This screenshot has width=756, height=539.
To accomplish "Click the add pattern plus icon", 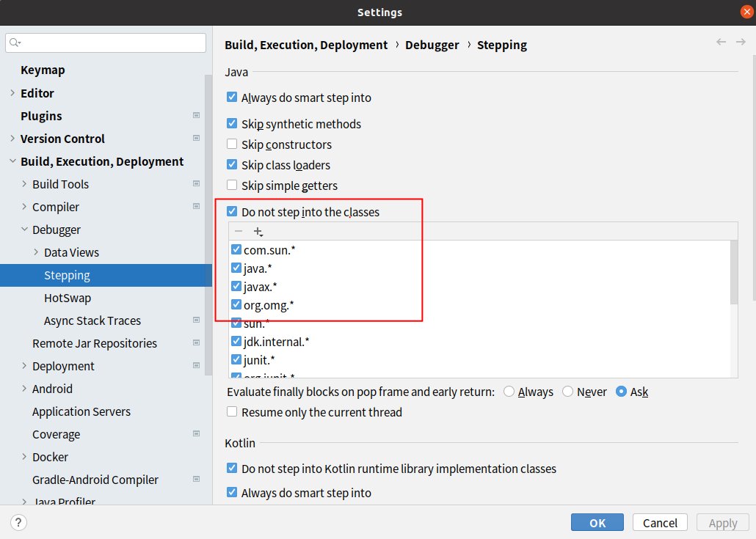I will (x=258, y=232).
